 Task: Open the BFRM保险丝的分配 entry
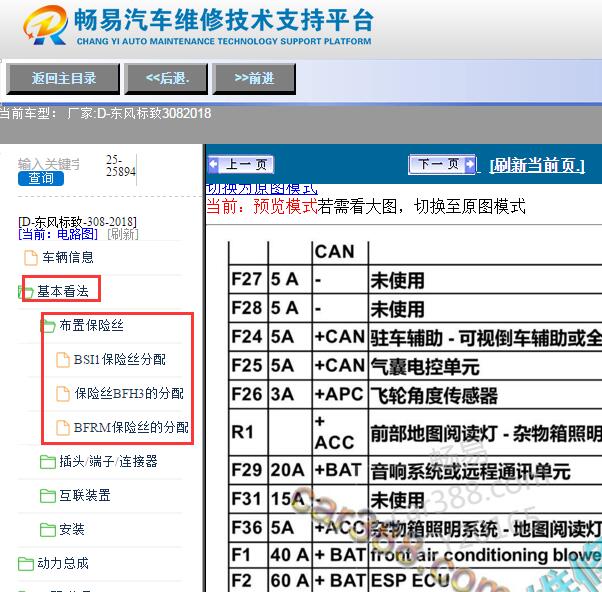131,427
